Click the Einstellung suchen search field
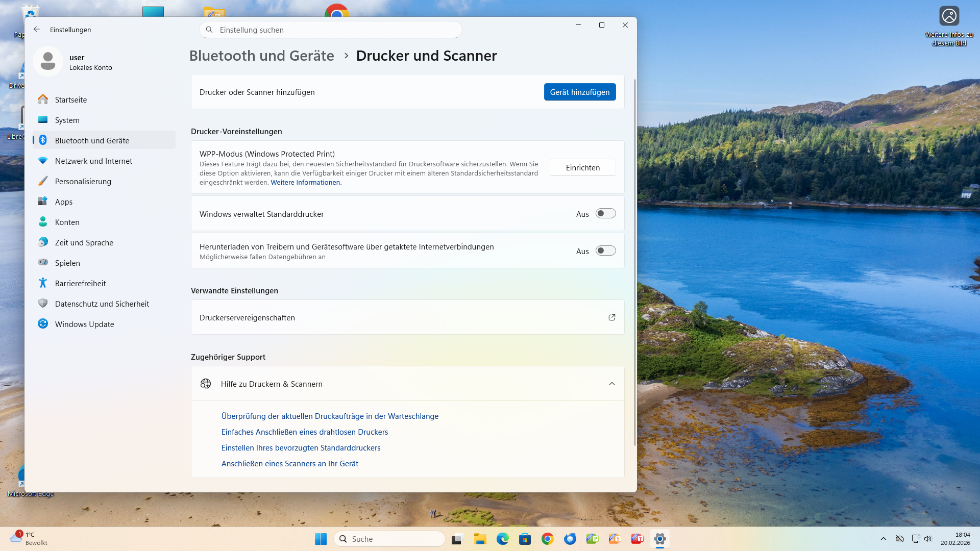 [x=331, y=30]
